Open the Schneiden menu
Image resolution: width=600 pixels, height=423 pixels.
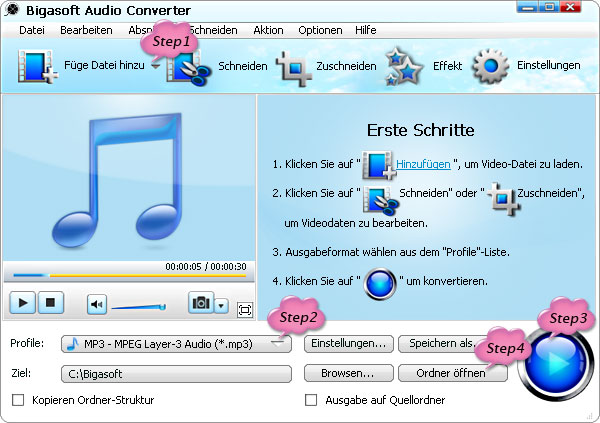[x=214, y=30]
